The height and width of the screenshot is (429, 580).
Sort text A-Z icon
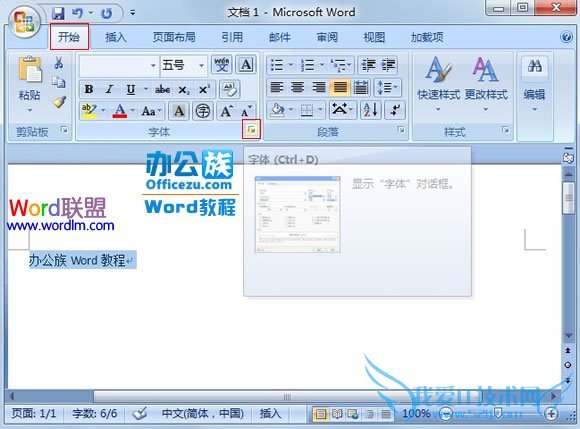pos(371,110)
